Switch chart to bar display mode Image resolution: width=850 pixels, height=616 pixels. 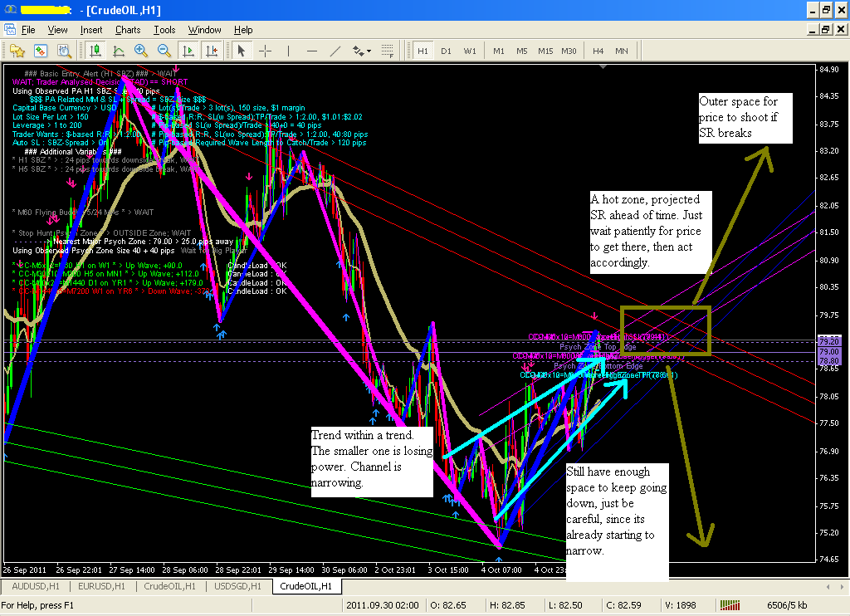coord(94,51)
